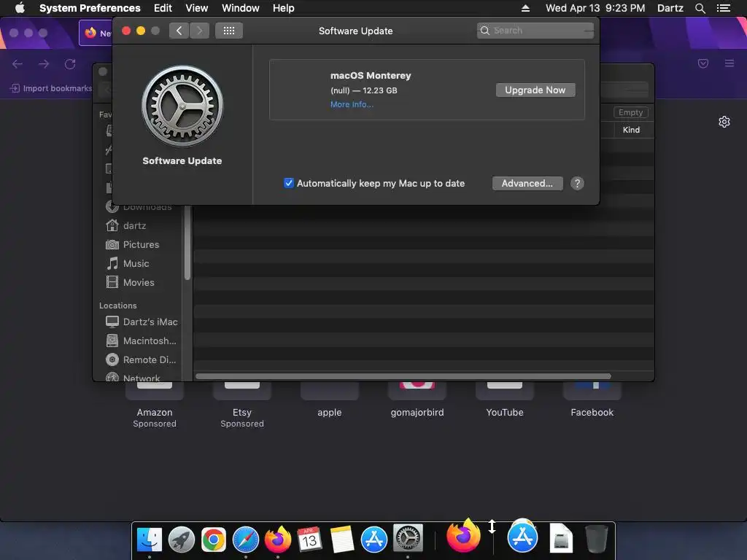This screenshot has width=747, height=560.
Task: Open the apple shortcut tile
Action: [x=329, y=400]
